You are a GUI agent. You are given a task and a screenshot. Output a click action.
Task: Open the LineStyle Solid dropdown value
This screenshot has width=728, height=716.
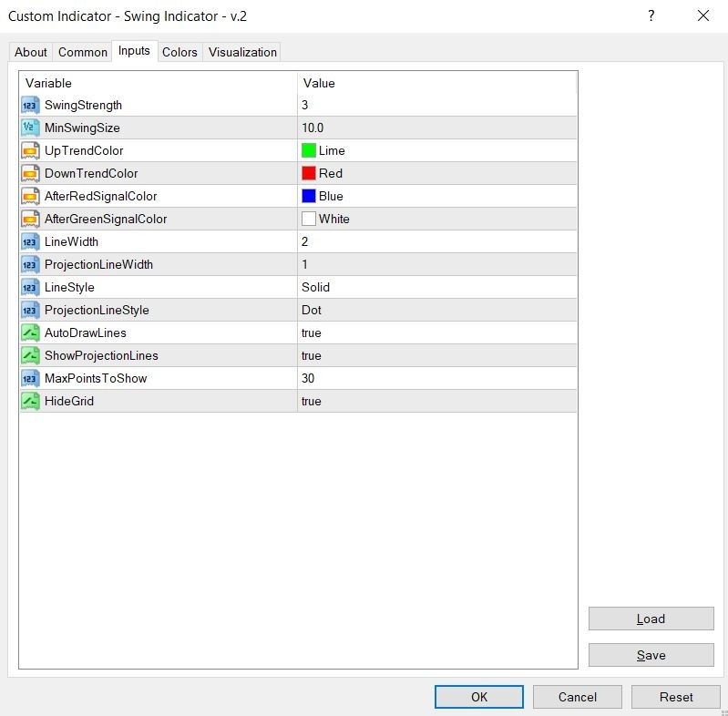[x=316, y=287]
